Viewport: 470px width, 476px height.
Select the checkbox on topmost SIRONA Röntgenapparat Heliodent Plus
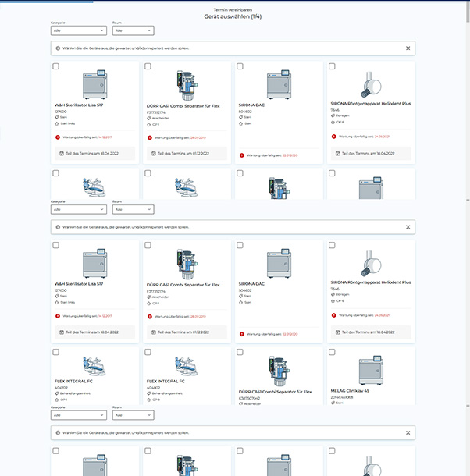coord(333,67)
